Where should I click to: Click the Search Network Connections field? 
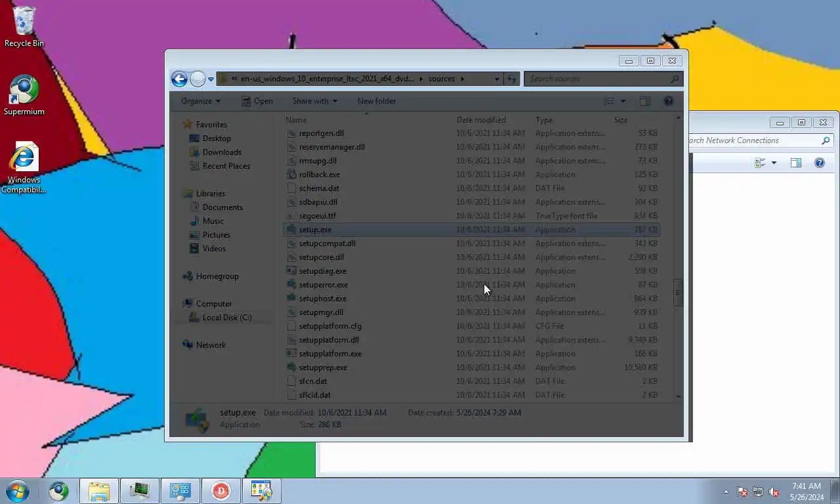[761, 140]
